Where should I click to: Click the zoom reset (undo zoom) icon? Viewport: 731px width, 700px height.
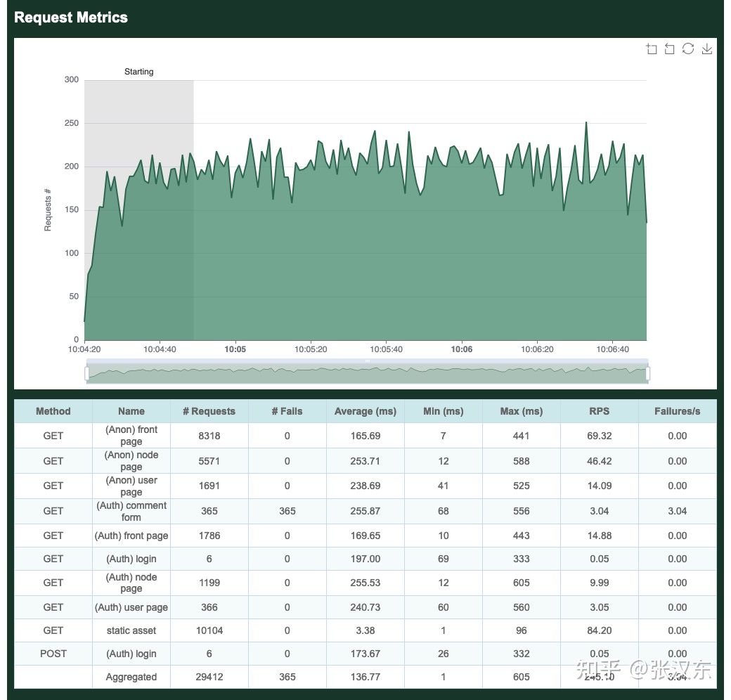pos(670,48)
